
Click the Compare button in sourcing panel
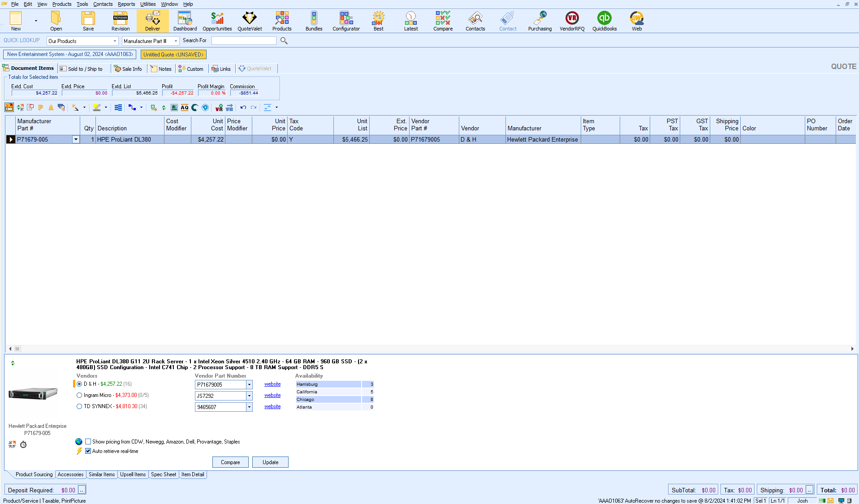pos(230,462)
